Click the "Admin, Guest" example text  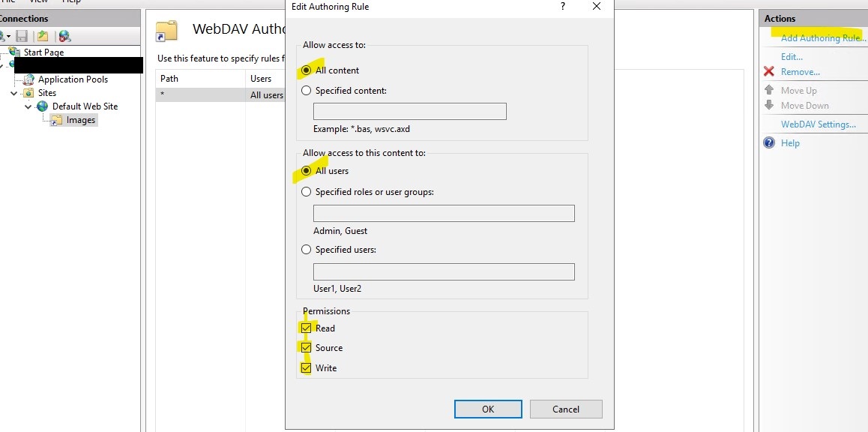(x=340, y=230)
